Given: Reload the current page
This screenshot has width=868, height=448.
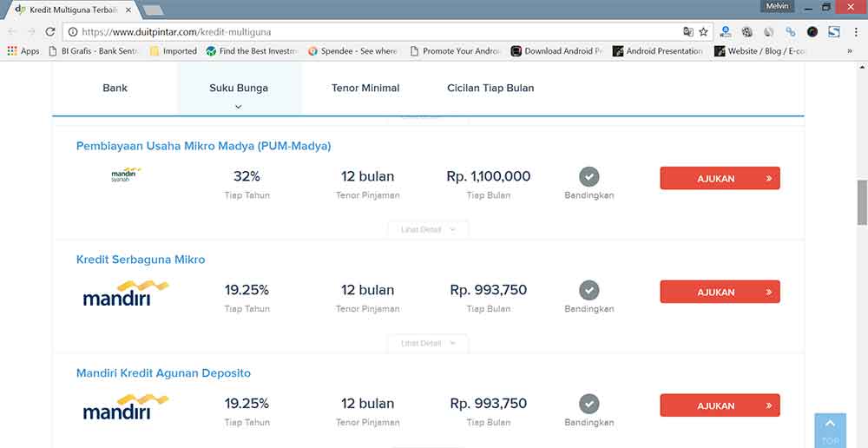Looking at the screenshot, I should [x=51, y=32].
